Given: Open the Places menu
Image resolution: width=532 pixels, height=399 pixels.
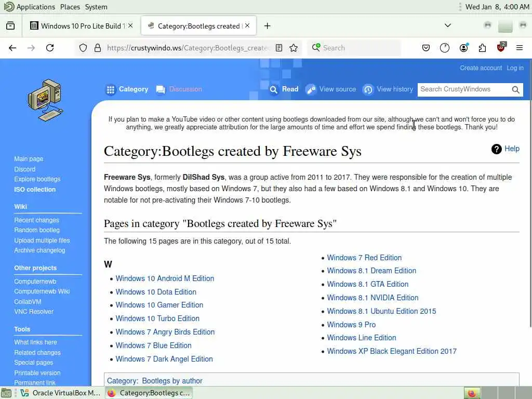Looking at the screenshot, I should point(70,7).
